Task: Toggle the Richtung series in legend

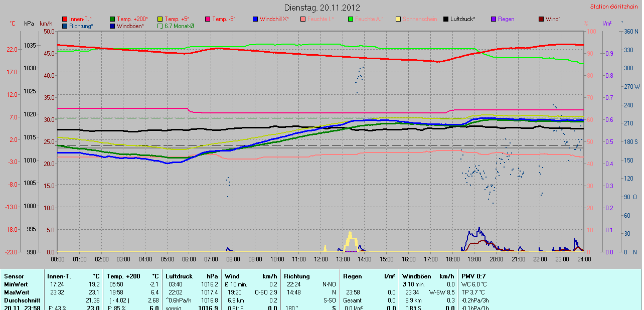Action: coord(65,26)
